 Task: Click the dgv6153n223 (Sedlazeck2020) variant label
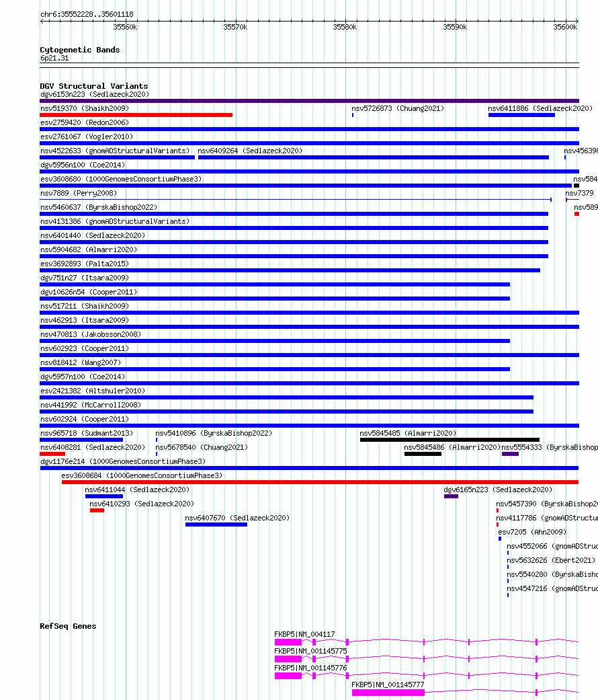[95, 94]
